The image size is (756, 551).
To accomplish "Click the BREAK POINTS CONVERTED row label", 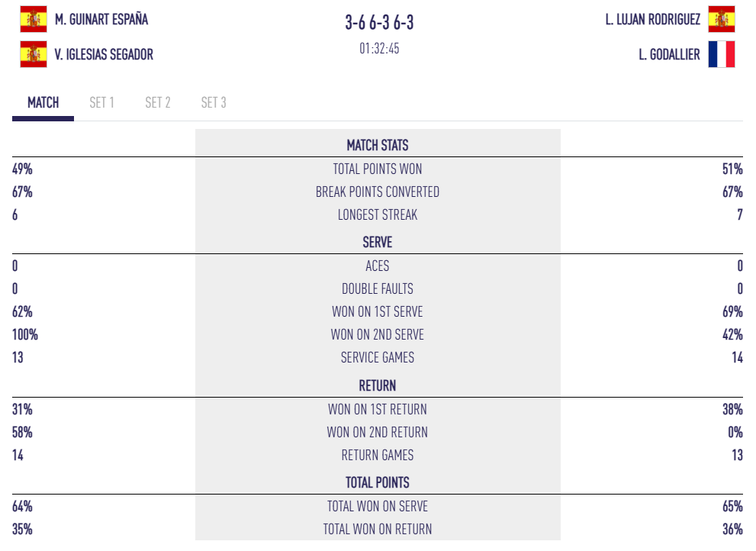I will pyautogui.click(x=378, y=192).
